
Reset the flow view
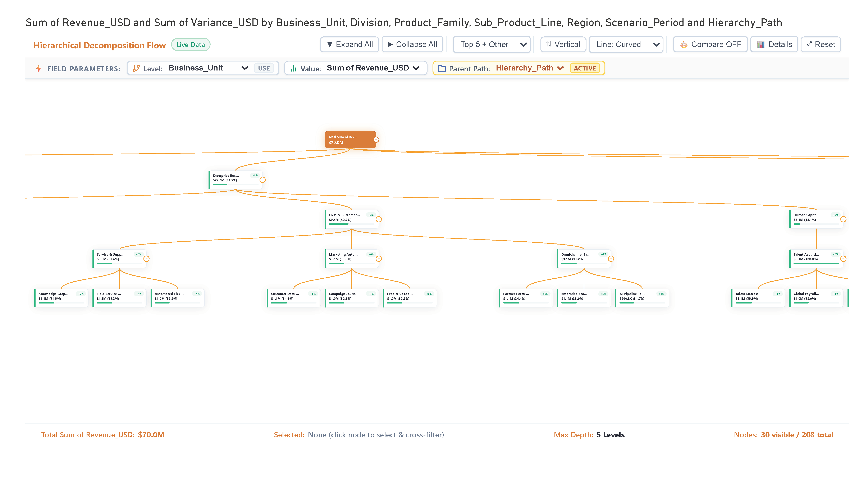[821, 44]
